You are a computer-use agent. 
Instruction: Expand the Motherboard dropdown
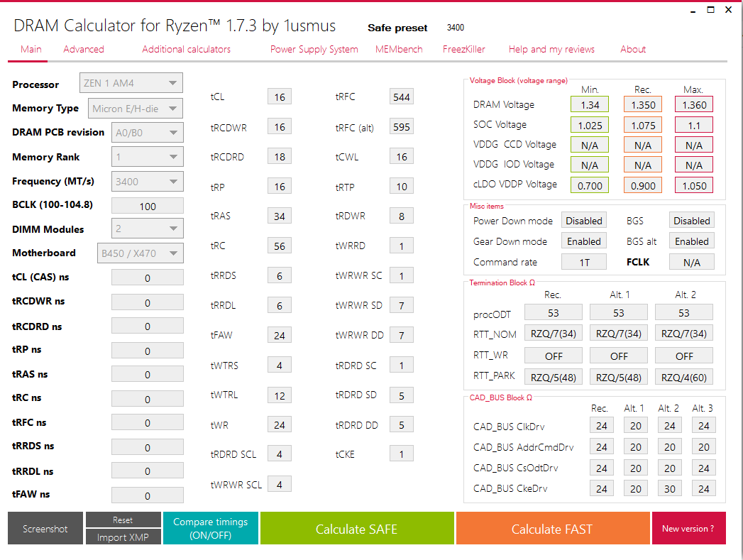click(141, 253)
